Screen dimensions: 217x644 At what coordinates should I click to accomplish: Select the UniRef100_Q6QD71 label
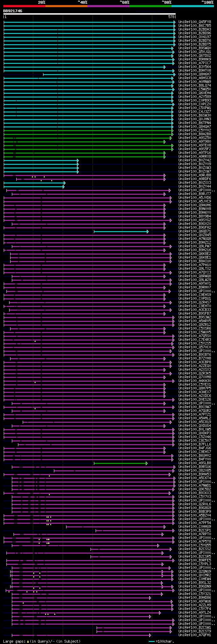195,231
